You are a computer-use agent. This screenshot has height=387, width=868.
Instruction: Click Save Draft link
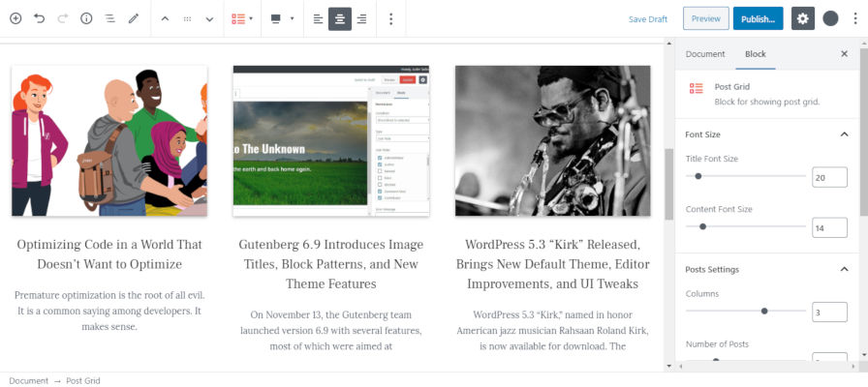coord(648,19)
